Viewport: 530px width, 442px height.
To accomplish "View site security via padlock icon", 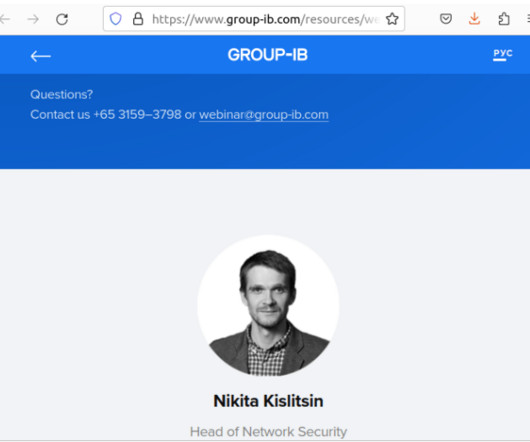I will coord(138,19).
